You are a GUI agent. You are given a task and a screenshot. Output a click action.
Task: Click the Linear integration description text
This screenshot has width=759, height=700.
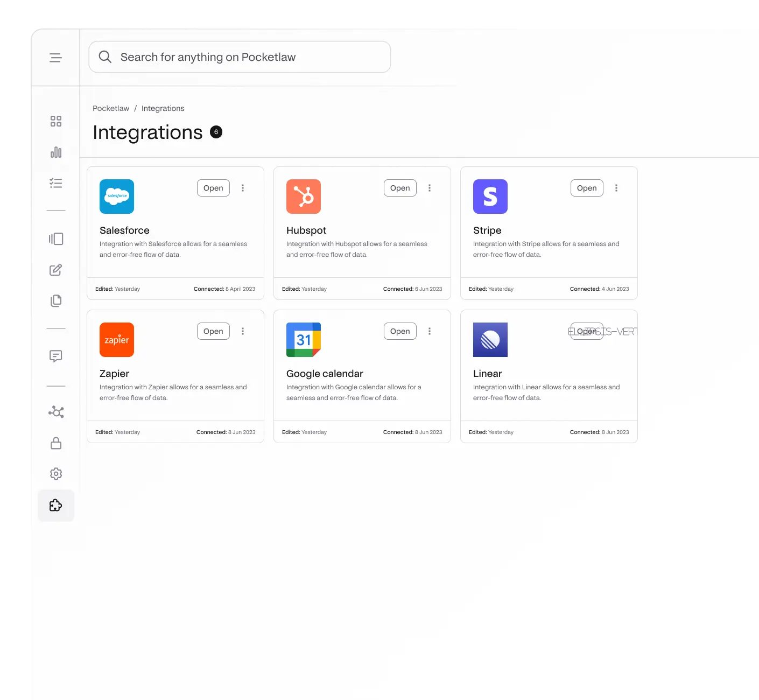546,393
